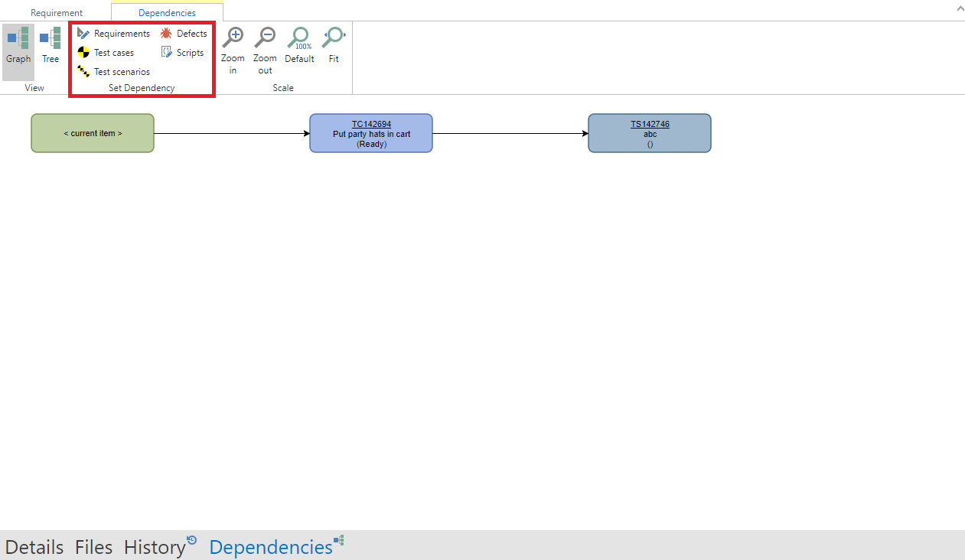This screenshot has width=965, height=560.
Task: Open the History bottom tab
Action: click(155, 547)
